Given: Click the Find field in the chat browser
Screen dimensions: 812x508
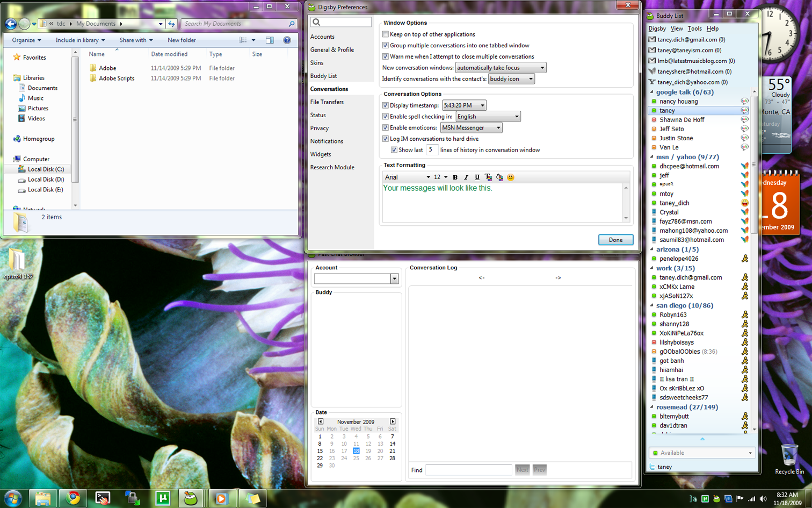Looking at the screenshot, I should (469, 470).
